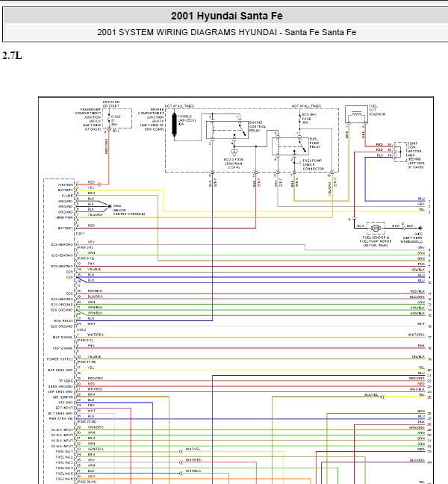Click the G402 ground symbol

(x=420, y=228)
